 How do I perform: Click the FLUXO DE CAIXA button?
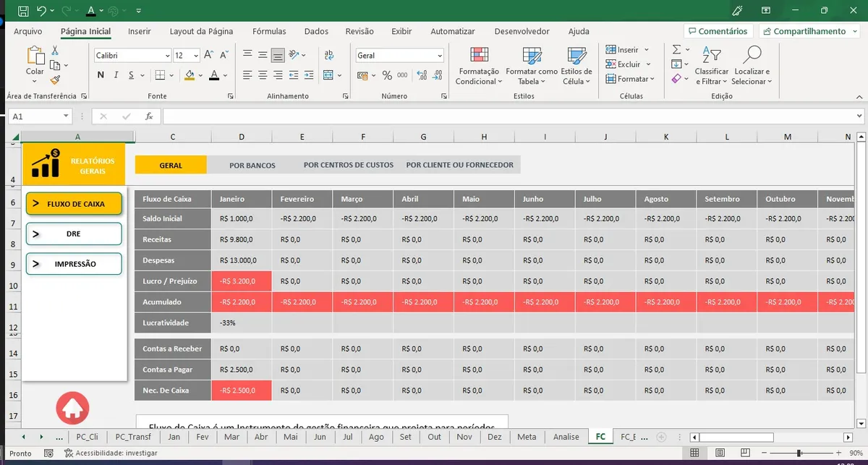(73, 205)
